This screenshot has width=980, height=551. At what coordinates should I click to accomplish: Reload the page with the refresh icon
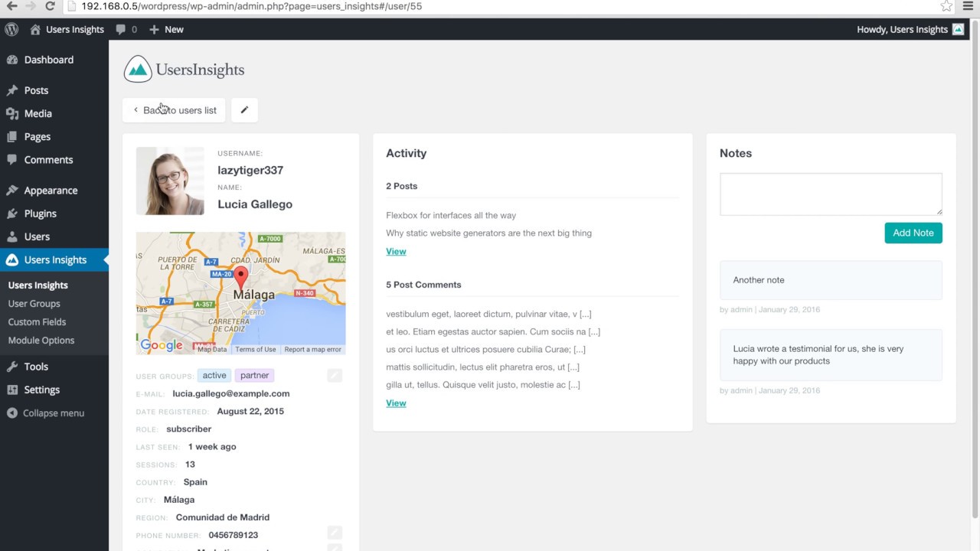50,6
